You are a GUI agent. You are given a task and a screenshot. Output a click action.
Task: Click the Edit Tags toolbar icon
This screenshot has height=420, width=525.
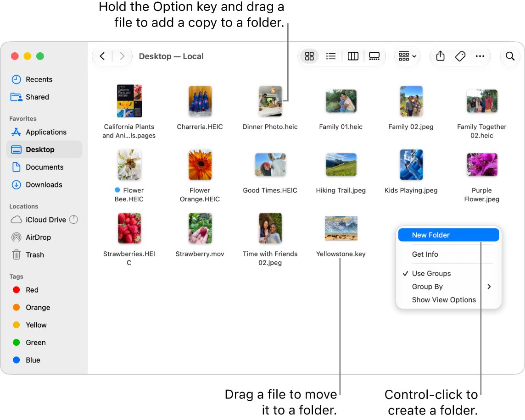pyautogui.click(x=460, y=56)
